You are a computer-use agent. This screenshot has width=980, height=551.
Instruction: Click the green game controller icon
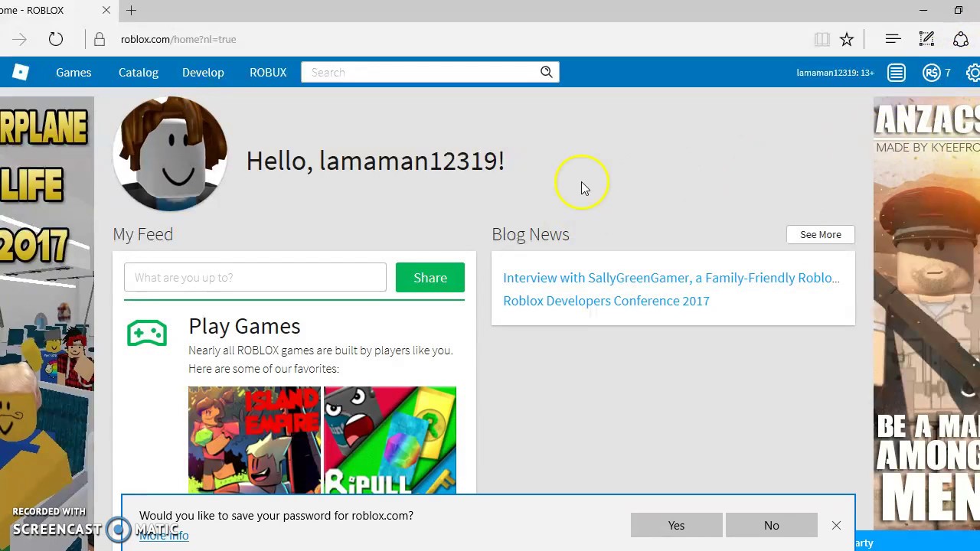pos(147,333)
